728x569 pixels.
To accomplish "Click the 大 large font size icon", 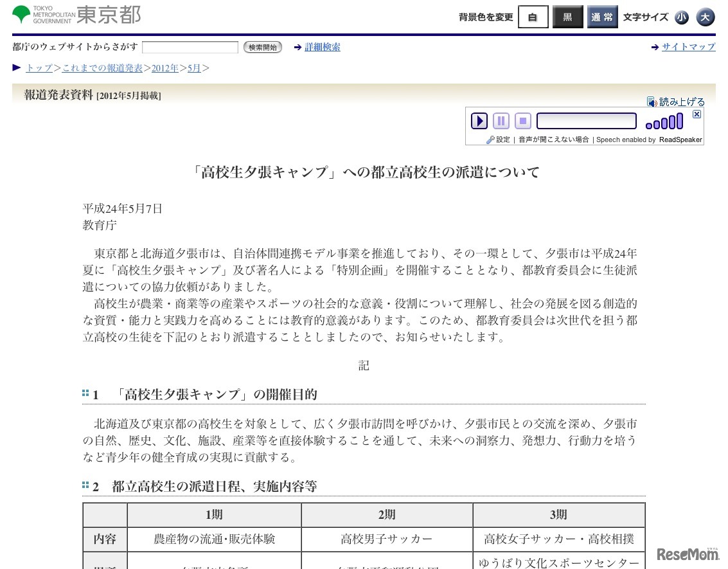I will (x=706, y=17).
